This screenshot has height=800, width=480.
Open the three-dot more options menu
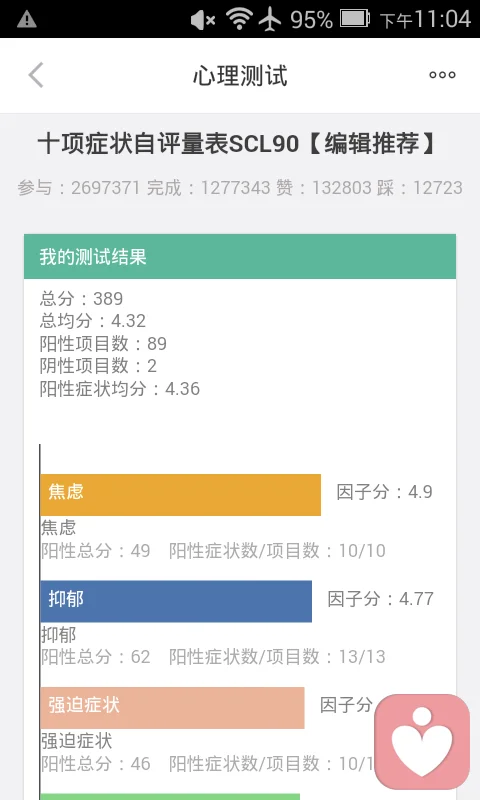pos(442,75)
